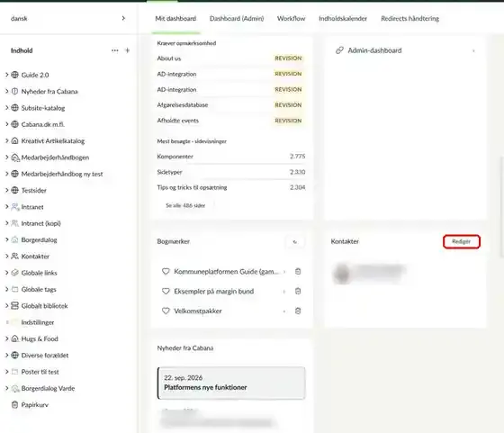Click the trash icon beside Papirkurv
This screenshot has height=433, width=504.
click(x=14, y=405)
